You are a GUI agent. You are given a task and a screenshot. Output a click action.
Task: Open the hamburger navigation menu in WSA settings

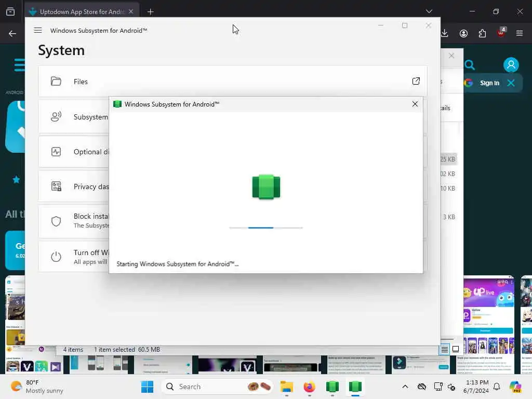[37, 30]
